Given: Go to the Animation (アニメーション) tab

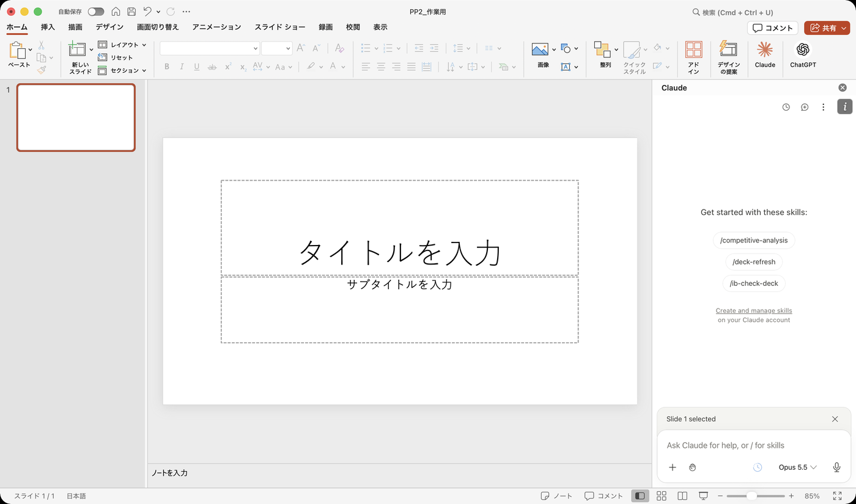Looking at the screenshot, I should [216, 27].
